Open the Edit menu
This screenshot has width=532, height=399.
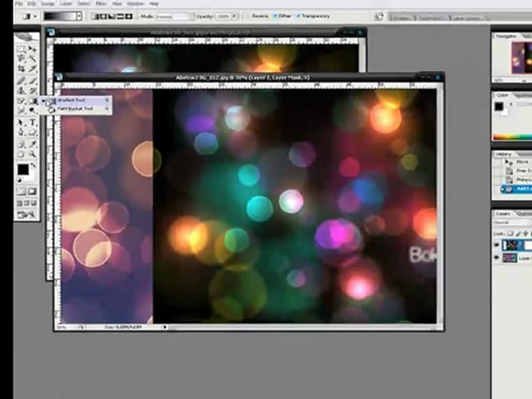[x=32, y=4]
